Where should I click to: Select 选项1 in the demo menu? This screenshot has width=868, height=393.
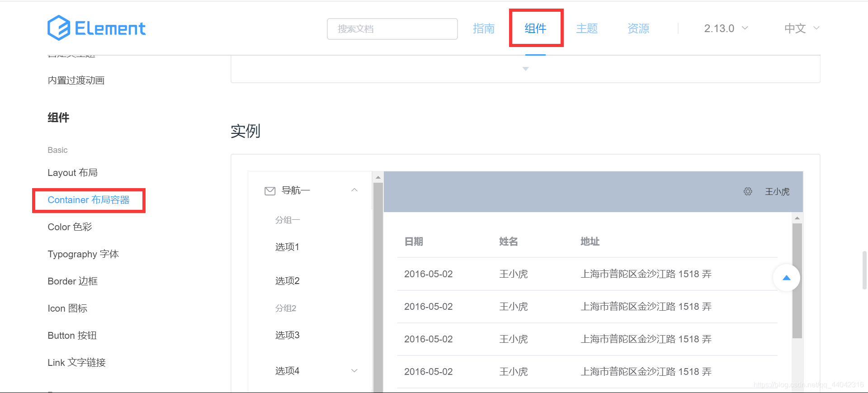tap(287, 247)
